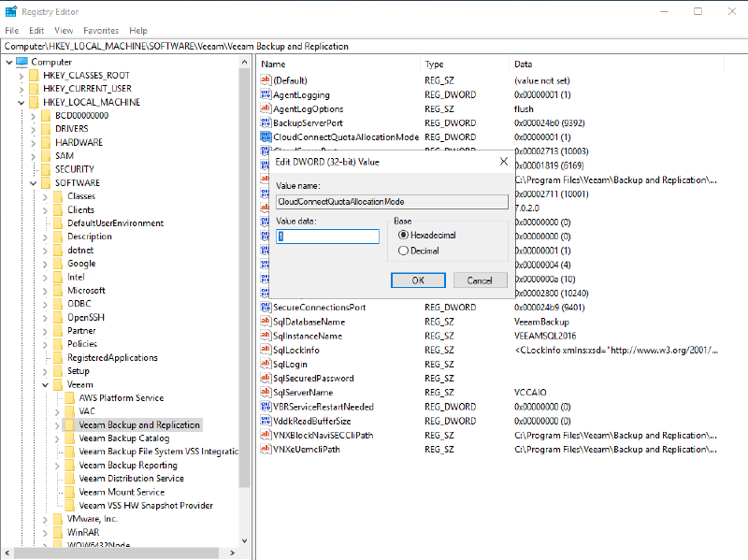The width and height of the screenshot is (748, 560).
Task: Click the VNXBlockNaviSECCliPath string icon
Action: click(266, 435)
